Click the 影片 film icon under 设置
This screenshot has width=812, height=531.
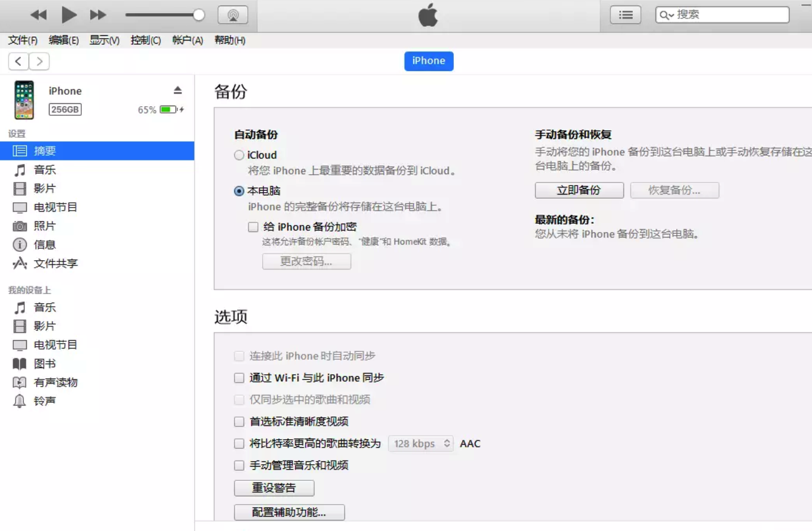[x=20, y=189]
